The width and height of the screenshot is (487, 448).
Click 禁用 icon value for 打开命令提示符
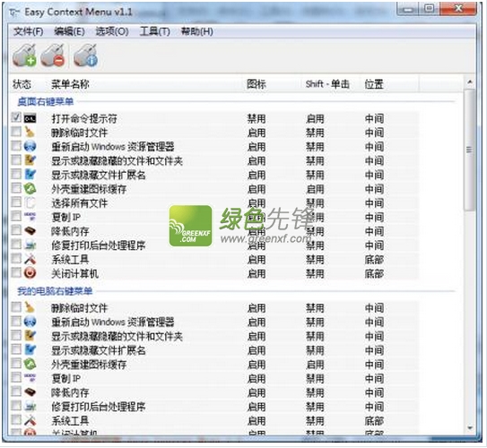coord(257,118)
